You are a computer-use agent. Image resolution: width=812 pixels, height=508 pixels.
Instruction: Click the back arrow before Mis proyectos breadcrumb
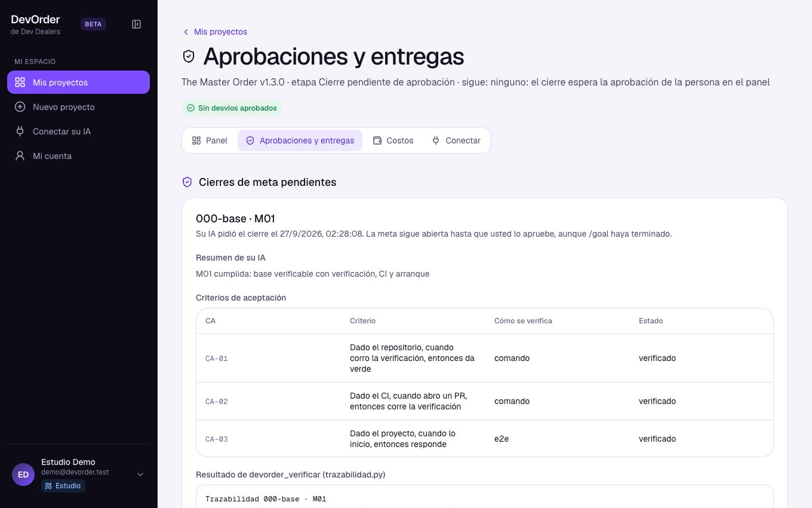pyautogui.click(x=186, y=32)
